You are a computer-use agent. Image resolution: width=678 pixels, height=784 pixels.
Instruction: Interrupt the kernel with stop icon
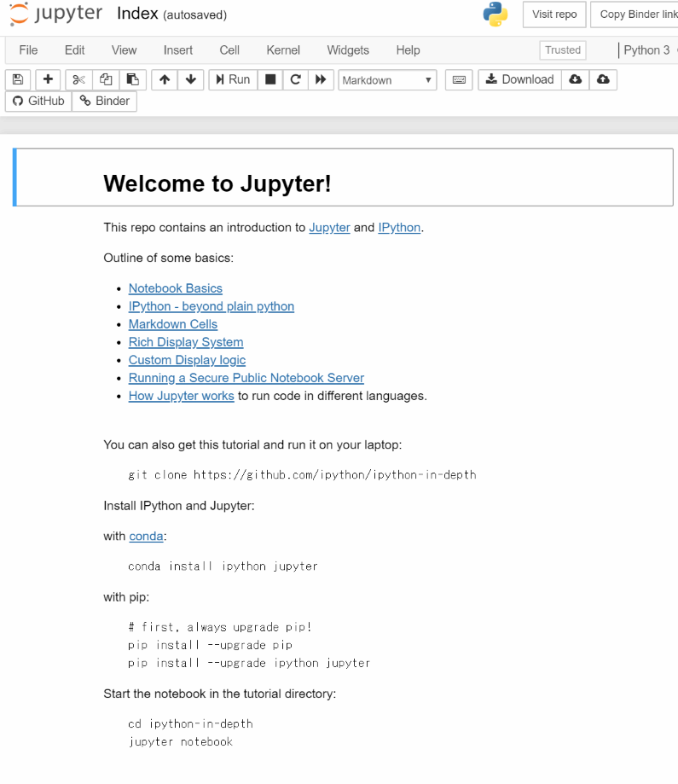[270, 79]
